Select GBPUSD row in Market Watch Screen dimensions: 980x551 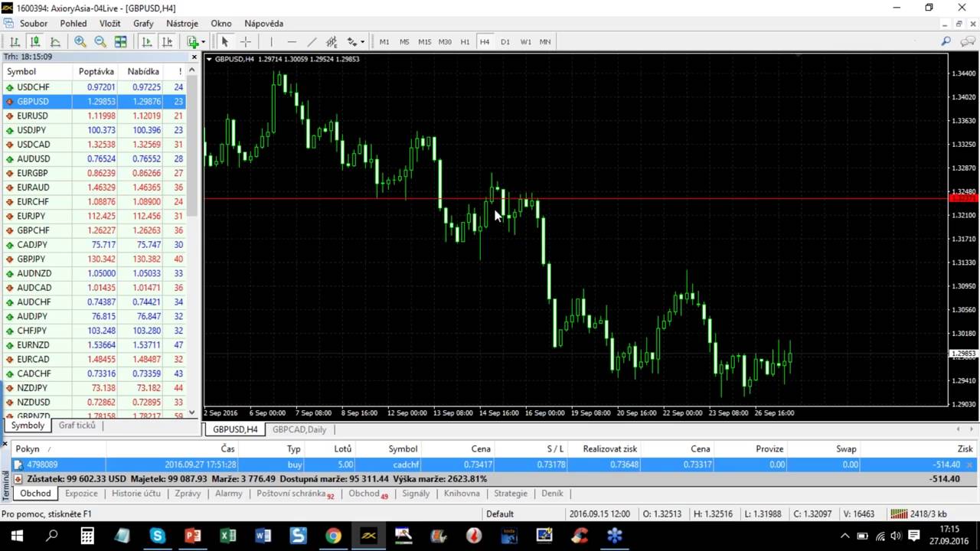(93, 101)
